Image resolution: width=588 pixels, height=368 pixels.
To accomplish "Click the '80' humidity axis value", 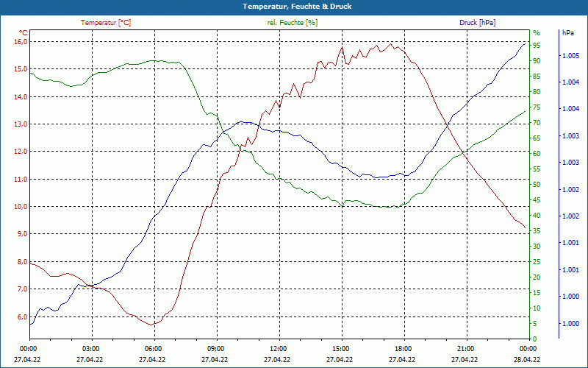I will [537, 91].
